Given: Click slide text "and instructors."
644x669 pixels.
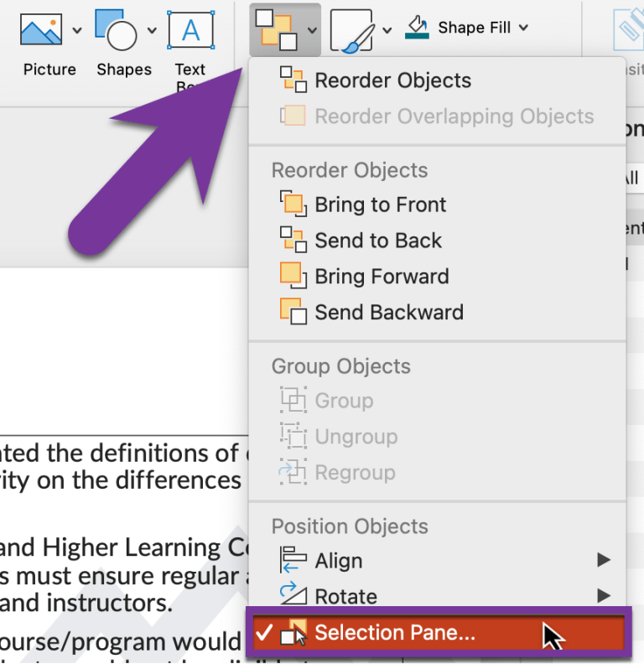Looking at the screenshot, I should (86, 603).
